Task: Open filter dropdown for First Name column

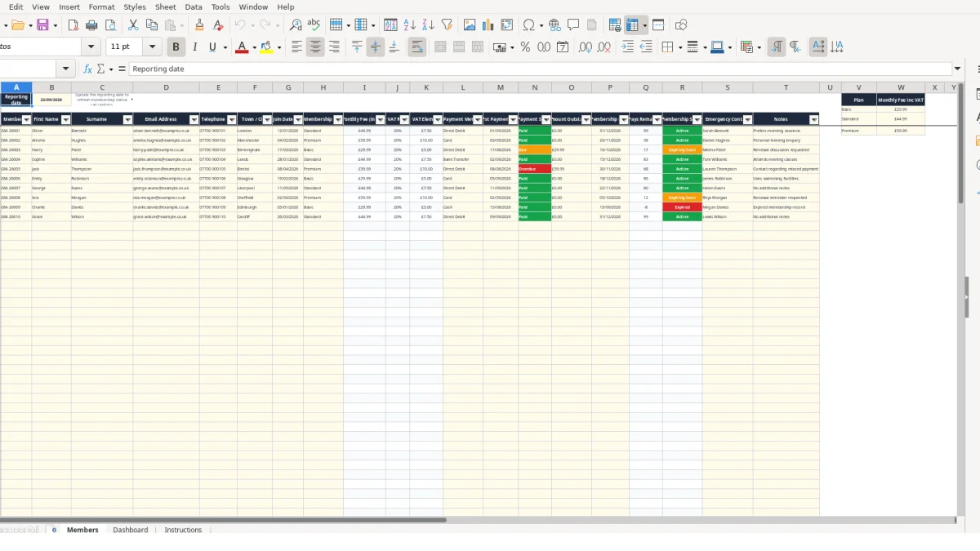Action: [x=66, y=120]
